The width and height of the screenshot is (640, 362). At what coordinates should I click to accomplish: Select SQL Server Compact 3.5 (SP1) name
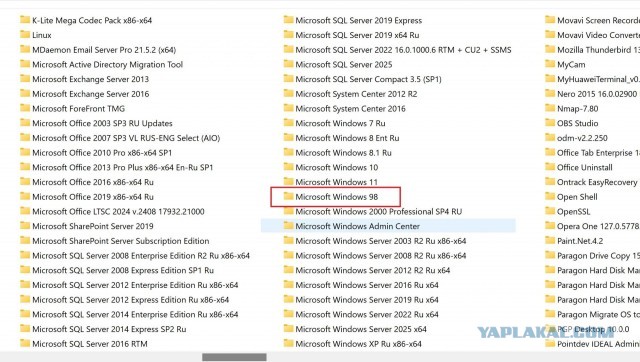pyautogui.click(x=368, y=79)
